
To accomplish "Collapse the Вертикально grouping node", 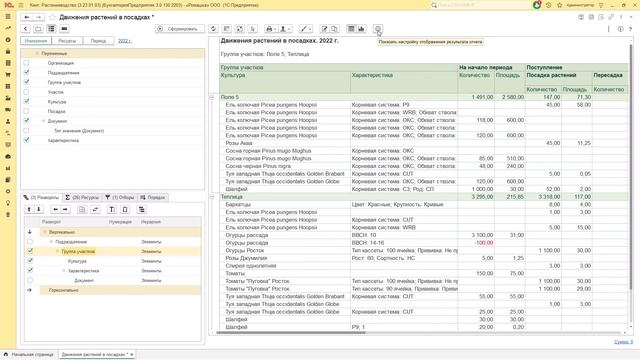I will point(44,232).
